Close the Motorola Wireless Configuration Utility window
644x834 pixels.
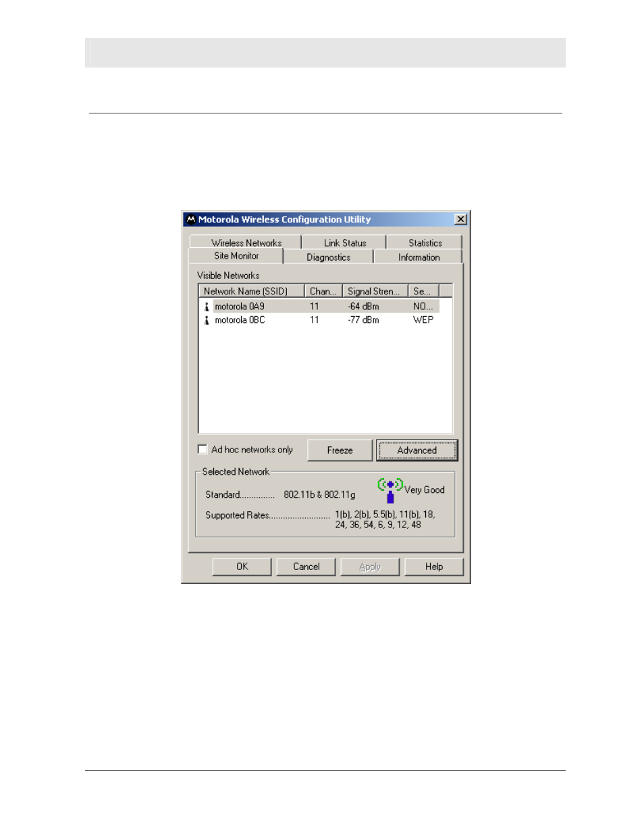coord(460,219)
